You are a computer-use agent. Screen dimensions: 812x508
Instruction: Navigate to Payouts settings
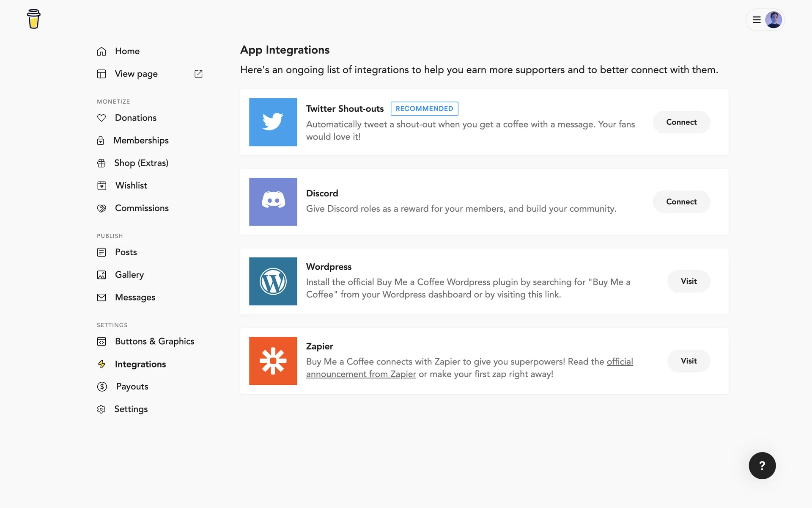click(x=132, y=387)
